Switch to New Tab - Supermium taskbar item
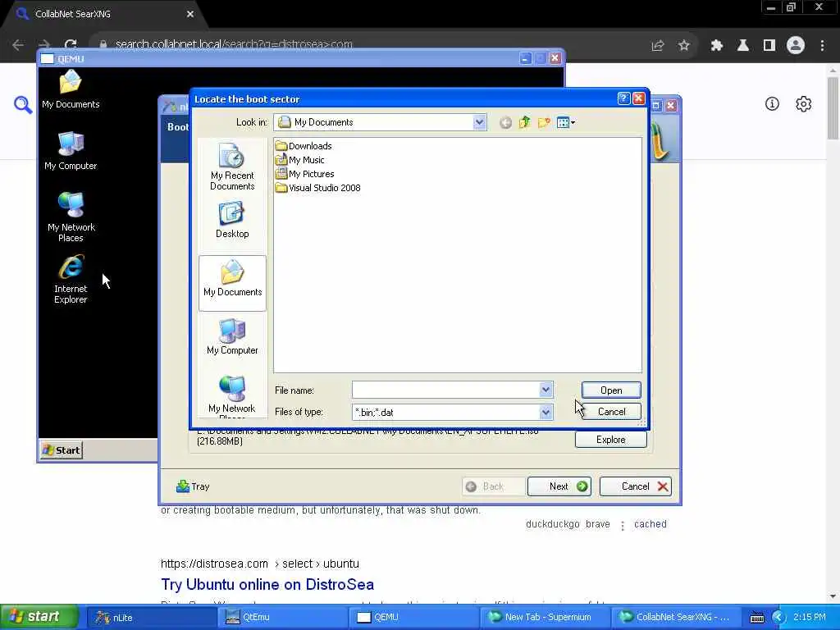Viewport: 840px width, 630px height. click(x=545, y=617)
